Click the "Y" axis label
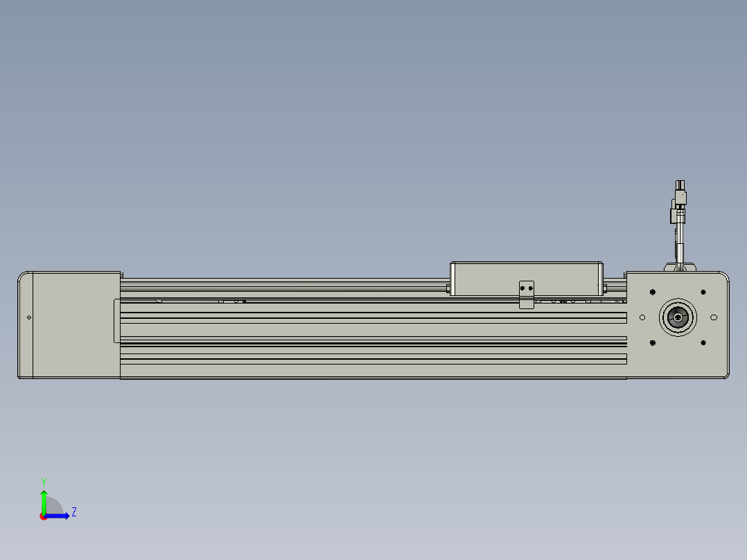This screenshot has width=747, height=560. click(x=44, y=482)
